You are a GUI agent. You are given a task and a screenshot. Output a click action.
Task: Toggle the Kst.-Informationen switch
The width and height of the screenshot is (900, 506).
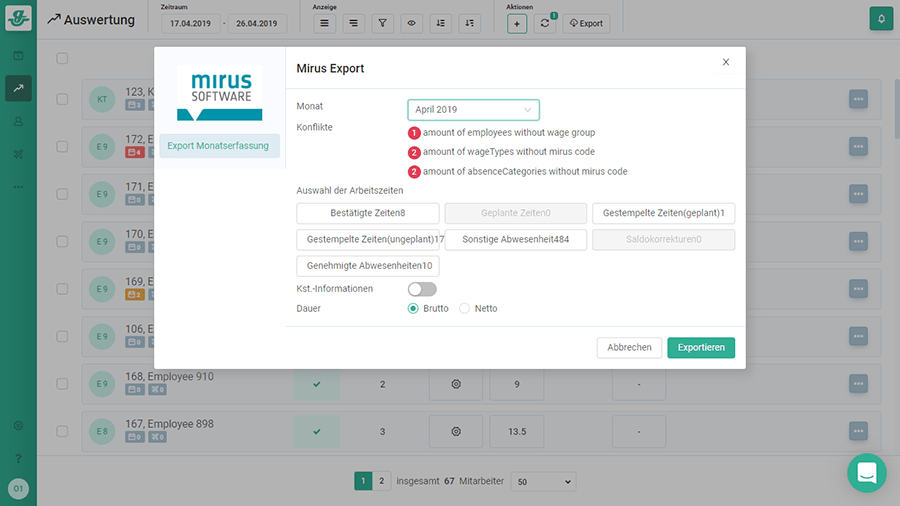coord(422,289)
